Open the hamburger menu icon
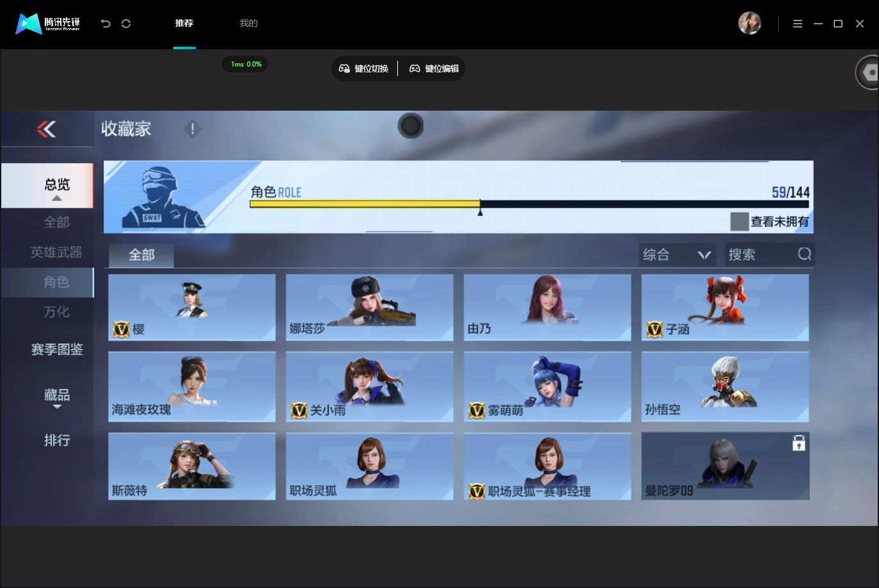This screenshot has height=588, width=879. (798, 24)
